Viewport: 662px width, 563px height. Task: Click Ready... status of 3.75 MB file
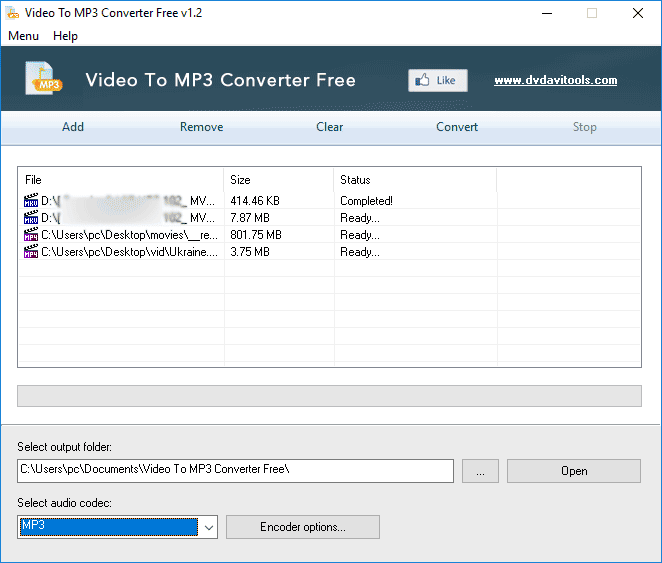pos(360,252)
